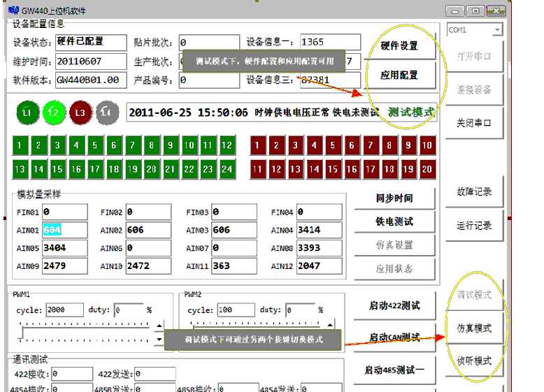Click green input indicator number 12
This screenshot has width=544, height=392.
pyautogui.click(x=227, y=145)
